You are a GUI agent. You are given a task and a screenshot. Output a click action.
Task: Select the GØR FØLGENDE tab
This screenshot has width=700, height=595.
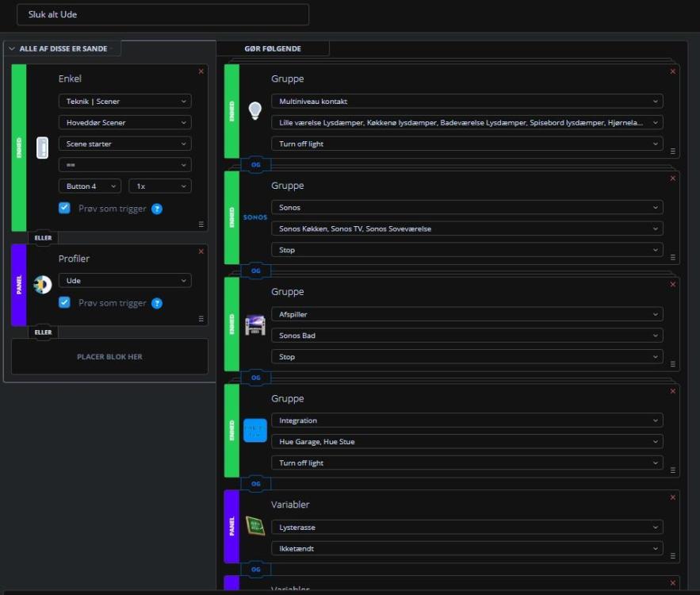pos(273,48)
